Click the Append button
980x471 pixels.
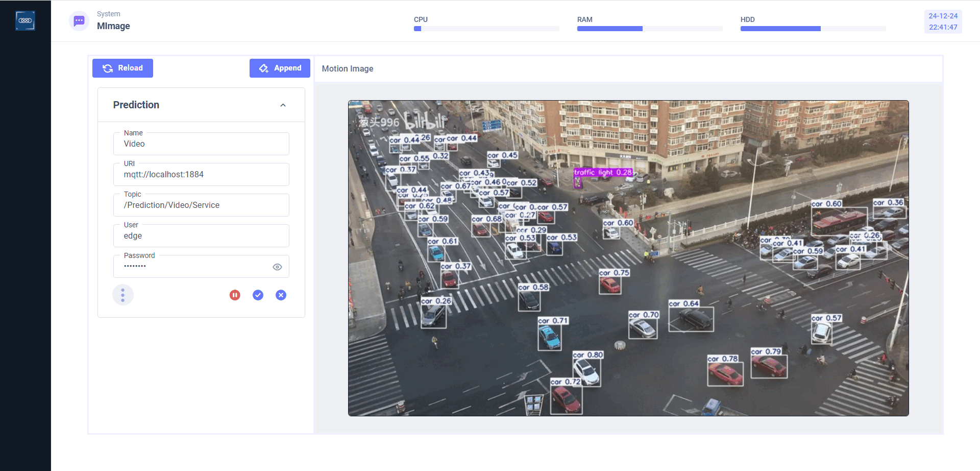point(280,68)
